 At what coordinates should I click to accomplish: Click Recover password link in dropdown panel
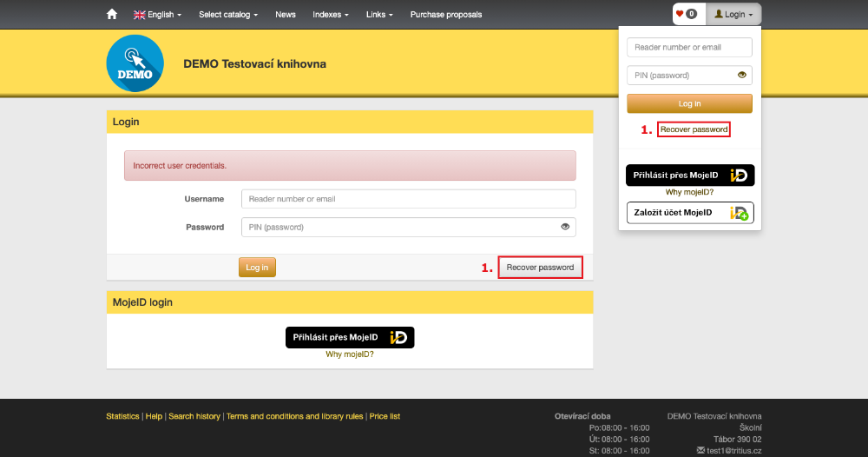[x=694, y=129]
